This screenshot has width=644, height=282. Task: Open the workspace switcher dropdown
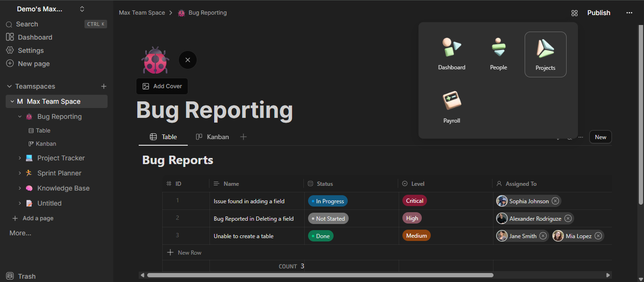point(82,9)
